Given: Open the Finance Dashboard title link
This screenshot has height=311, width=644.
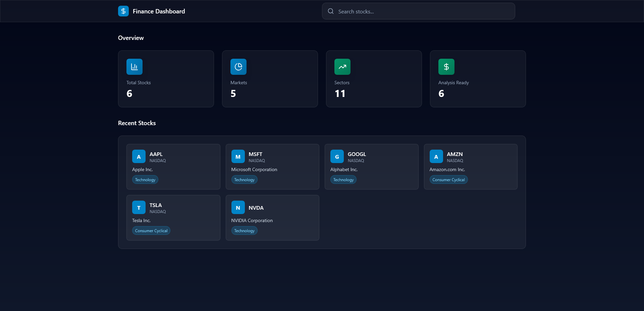Looking at the screenshot, I should tap(159, 11).
